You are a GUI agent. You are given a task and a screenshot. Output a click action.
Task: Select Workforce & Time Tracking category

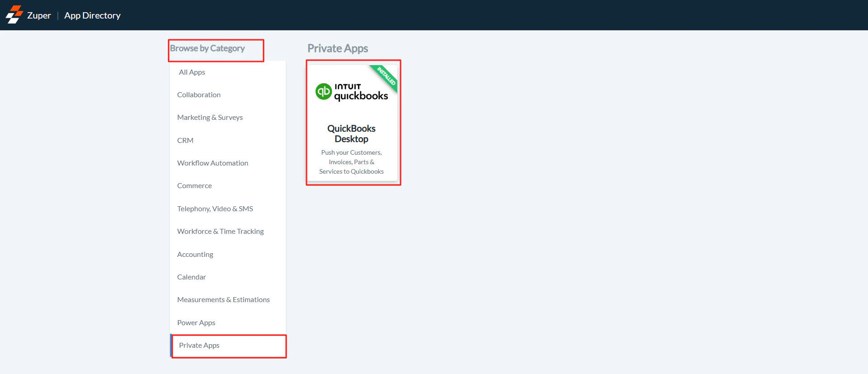click(228, 232)
